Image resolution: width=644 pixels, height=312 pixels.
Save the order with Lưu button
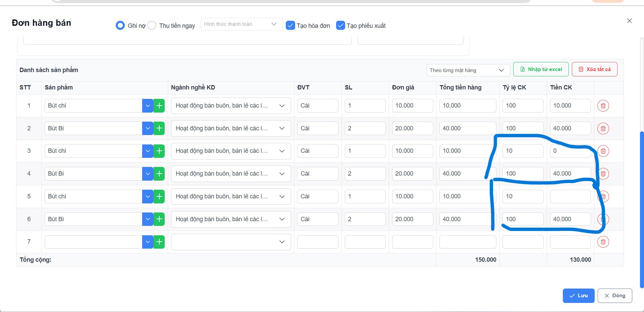click(x=578, y=296)
